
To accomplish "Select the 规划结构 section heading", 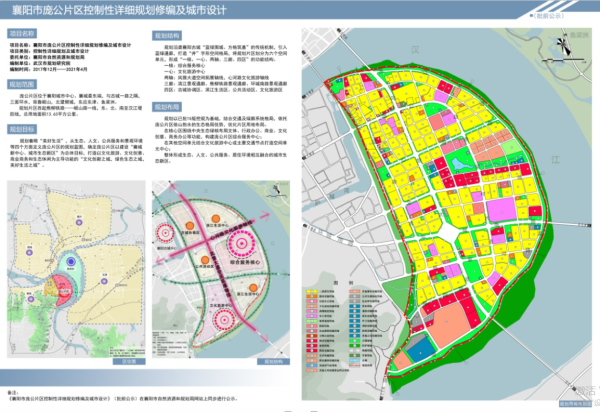I will coord(166,33).
